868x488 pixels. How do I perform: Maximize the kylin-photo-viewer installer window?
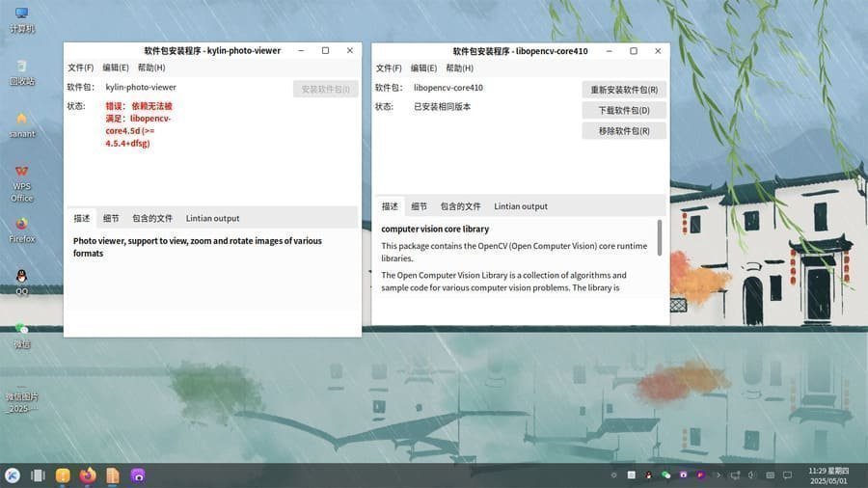pos(326,50)
